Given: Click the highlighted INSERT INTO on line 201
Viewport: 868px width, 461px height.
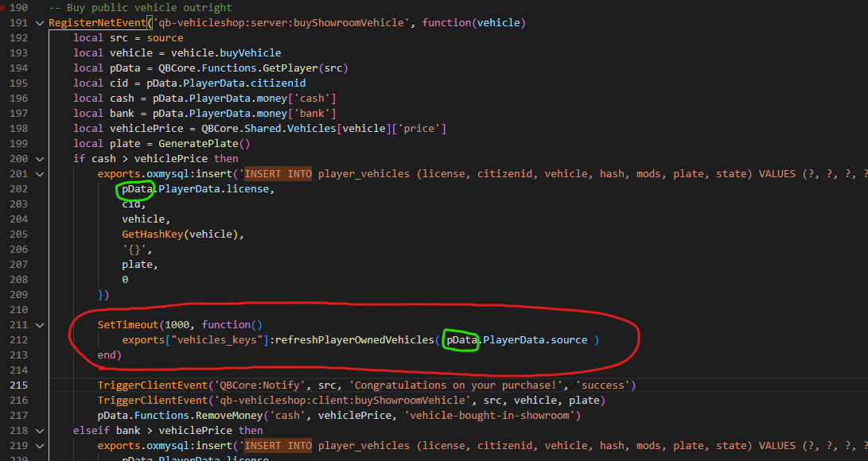Looking at the screenshot, I should pyautogui.click(x=278, y=174).
